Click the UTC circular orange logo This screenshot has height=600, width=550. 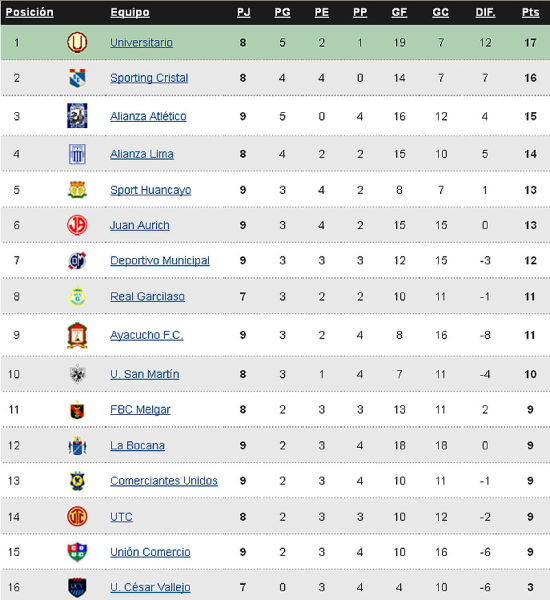coord(77,517)
